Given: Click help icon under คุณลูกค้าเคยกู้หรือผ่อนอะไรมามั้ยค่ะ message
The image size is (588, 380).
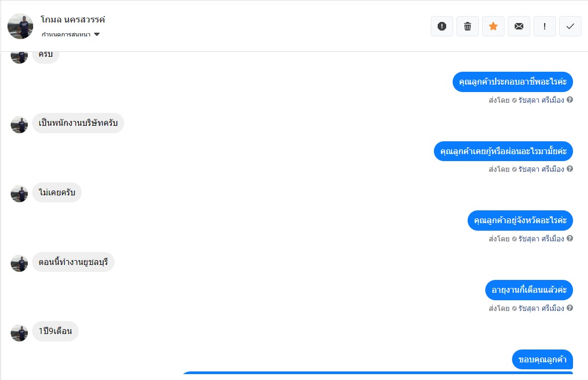Looking at the screenshot, I should [570, 169].
